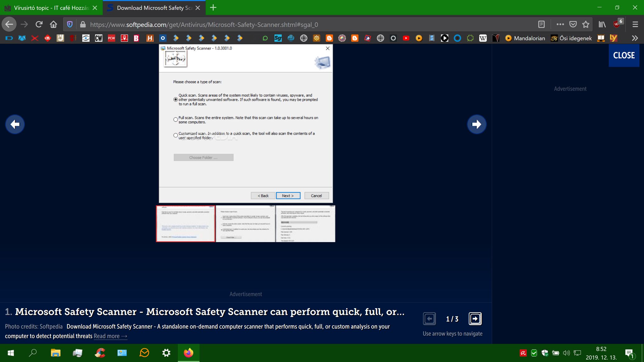Show next image with the large right arrow
Viewport: 644px width, 362px height.
pyautogui.click(x=476, y=124)
